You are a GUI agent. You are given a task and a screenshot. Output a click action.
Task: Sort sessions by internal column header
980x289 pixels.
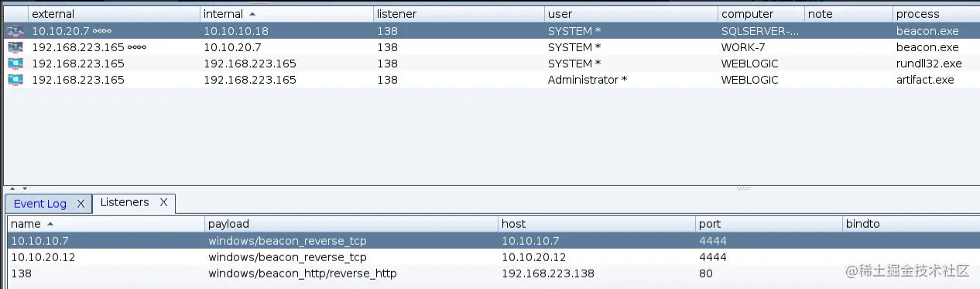tap(286, 14)
